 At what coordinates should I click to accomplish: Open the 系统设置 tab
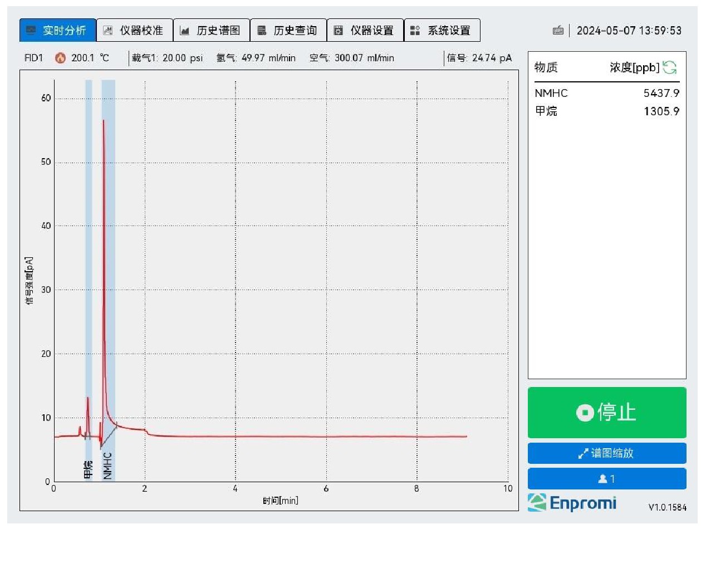click(442, 30)
